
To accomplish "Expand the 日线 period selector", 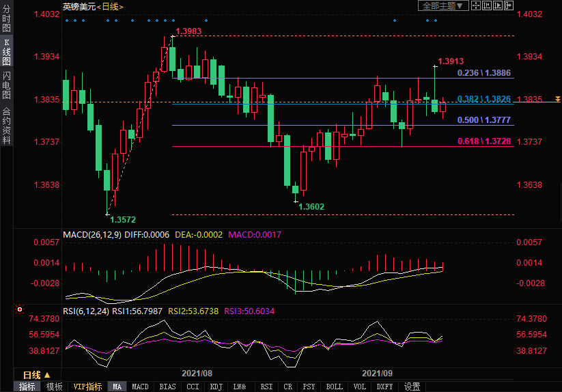I will (37, 375).
